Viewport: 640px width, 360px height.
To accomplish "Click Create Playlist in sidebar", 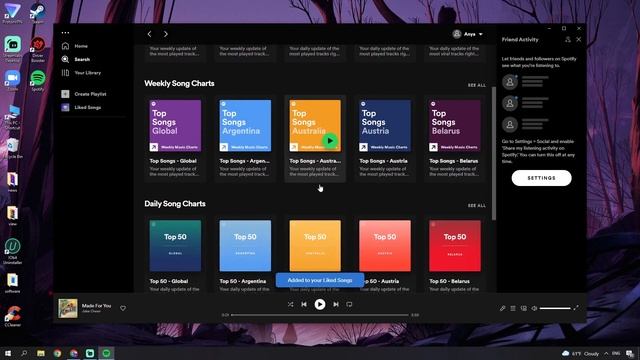I will coord(84,94).
